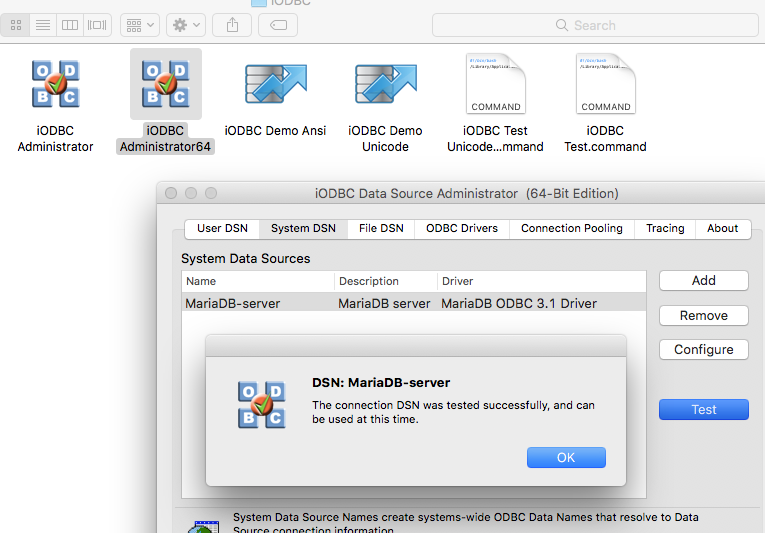The height and width of the screenshot is (533, 765).
Task: Click the blue Test button
Action: point(704,410)
